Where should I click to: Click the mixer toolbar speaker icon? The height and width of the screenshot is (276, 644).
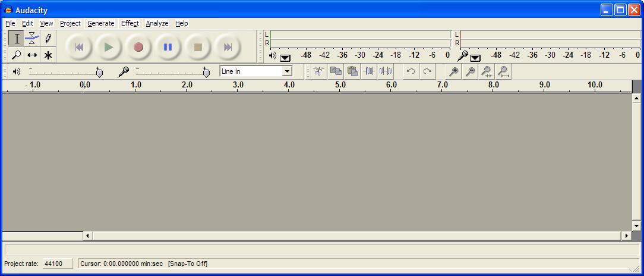click(x=17, y=71)
